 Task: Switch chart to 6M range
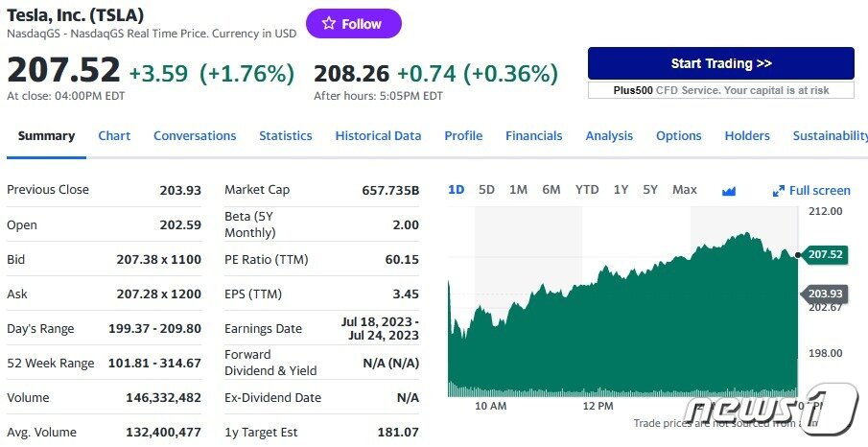pos(551,190)
